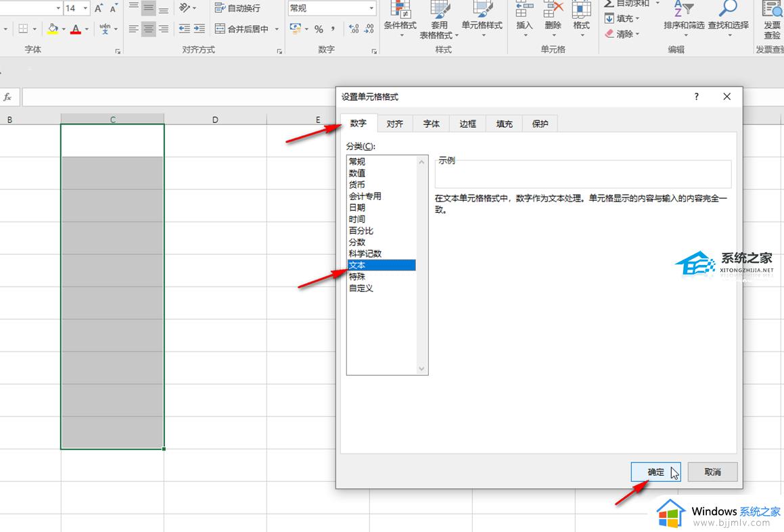Click 取消 to cancel dialog
The image size is (784, 532).
point(712,472)
